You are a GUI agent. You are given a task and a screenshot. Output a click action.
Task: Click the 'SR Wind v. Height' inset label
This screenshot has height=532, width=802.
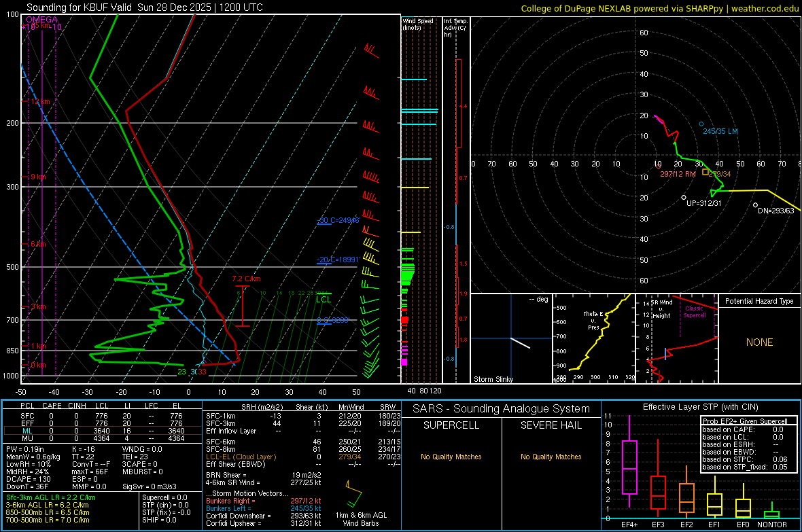[x=663, y=309]
